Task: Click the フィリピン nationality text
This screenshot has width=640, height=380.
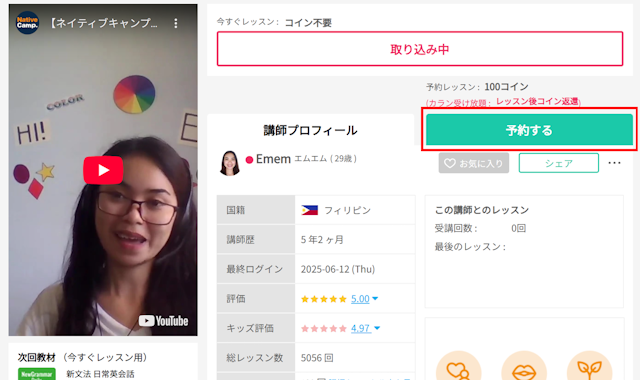Action: [x=347, y=210]
